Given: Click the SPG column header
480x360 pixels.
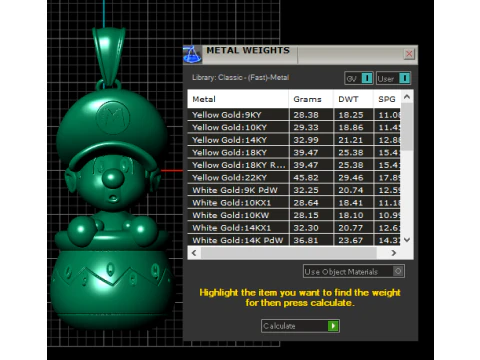Looking at the screenshot, I should [x=387, y=99].
